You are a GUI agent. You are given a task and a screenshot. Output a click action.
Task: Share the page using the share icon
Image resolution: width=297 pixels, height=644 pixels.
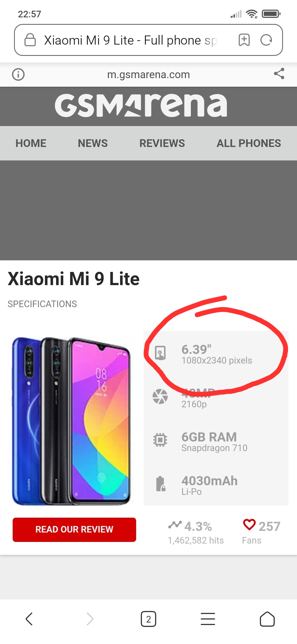(x=279, y=73)
